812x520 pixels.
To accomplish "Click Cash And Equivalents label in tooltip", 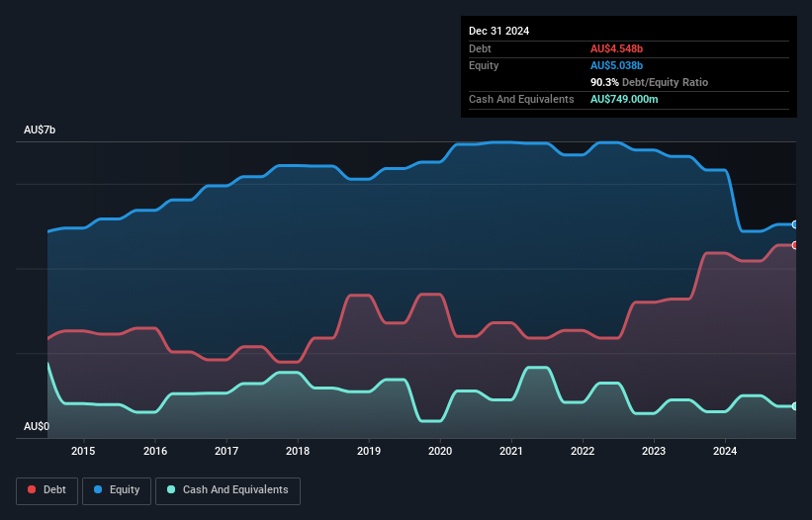I will (x=521, y=99).
